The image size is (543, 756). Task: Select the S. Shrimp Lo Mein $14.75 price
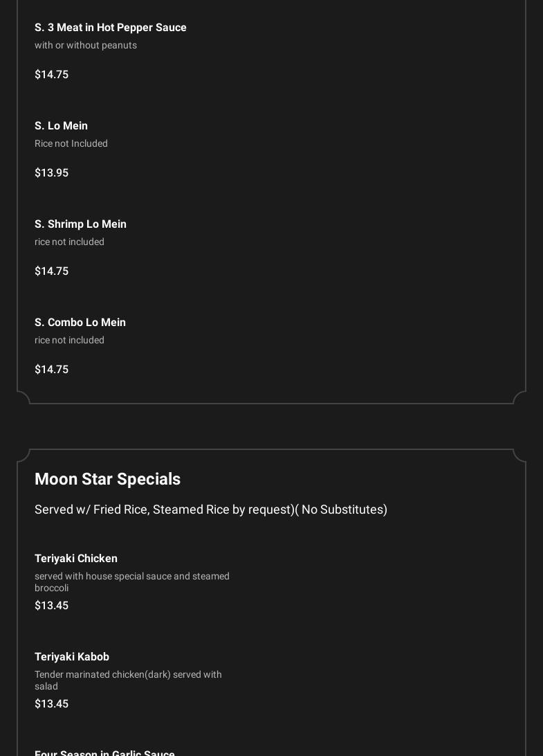52,271
